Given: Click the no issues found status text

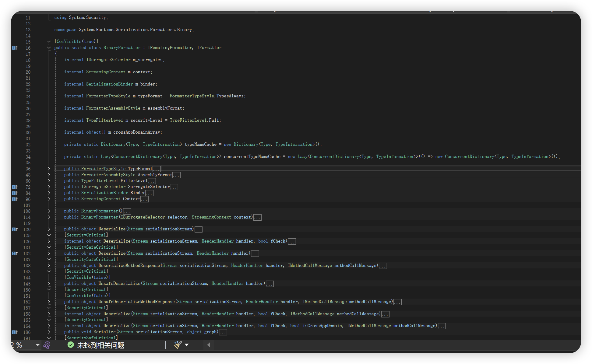Looking at the screenshot, I should [100, 345].
